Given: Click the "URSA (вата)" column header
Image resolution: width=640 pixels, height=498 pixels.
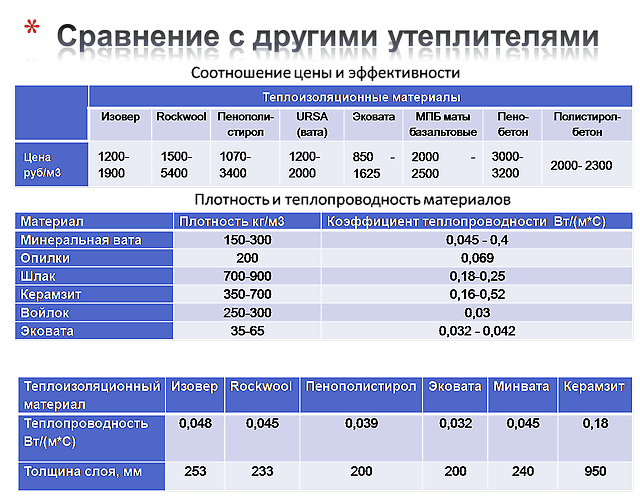Looking at the screenshot, I should [312, 124].
